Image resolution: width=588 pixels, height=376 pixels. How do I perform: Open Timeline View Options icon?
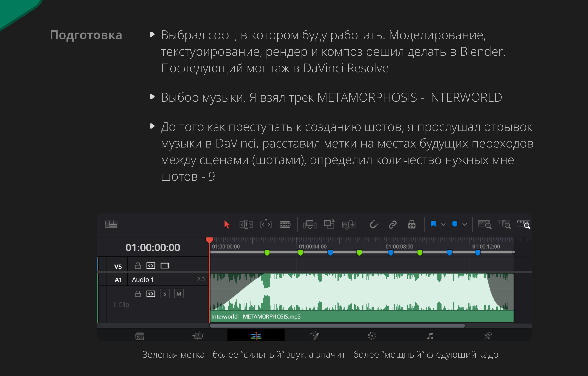pyautogui.click(x=111, y=224)
